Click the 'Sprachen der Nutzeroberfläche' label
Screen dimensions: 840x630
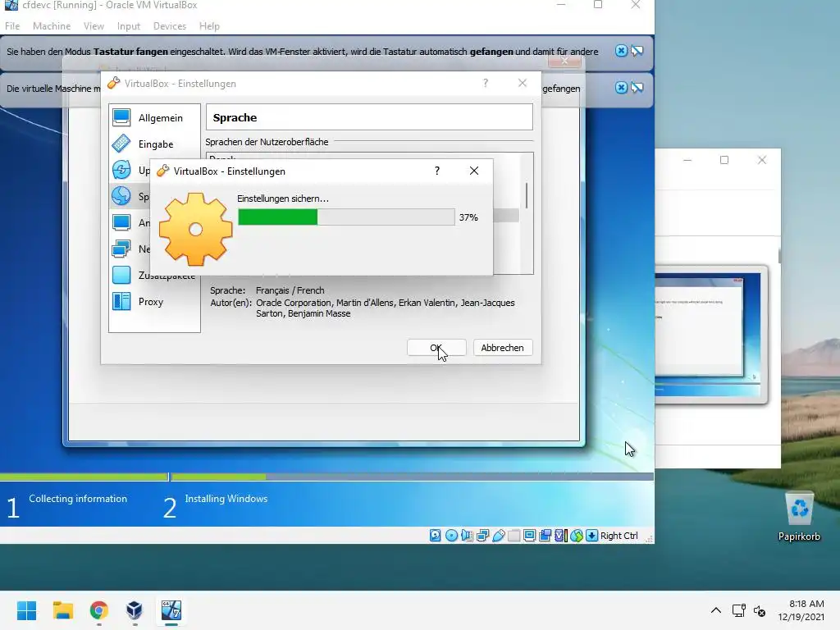click(267, 142)
